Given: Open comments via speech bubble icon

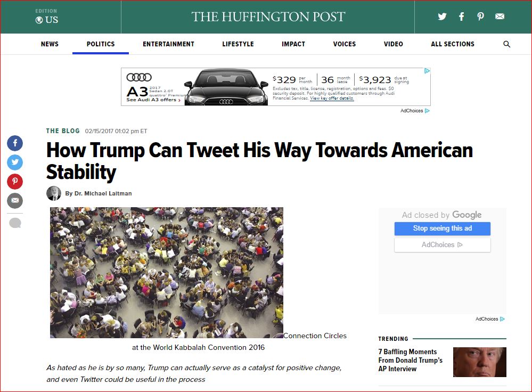Looking at the screenshot, I should pos(15,223).
